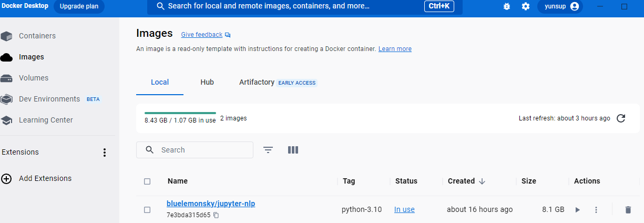Click the Upgrade plan button
The image size is (644, 223).
click(x=79, y=6)
